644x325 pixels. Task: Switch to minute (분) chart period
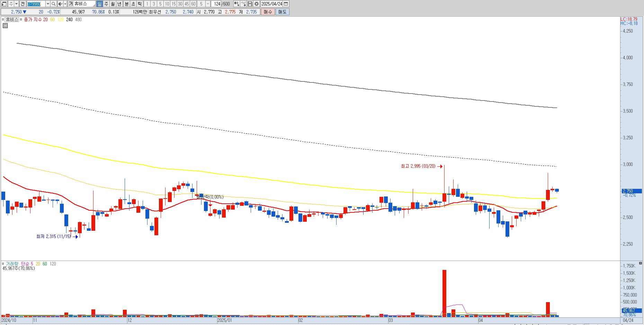126,4
